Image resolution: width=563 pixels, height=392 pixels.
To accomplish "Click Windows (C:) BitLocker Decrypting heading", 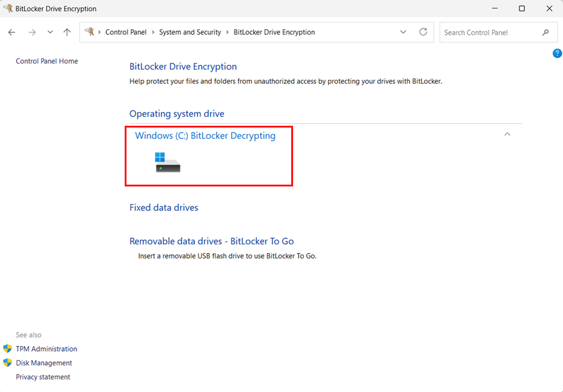I will click(205, 136).
